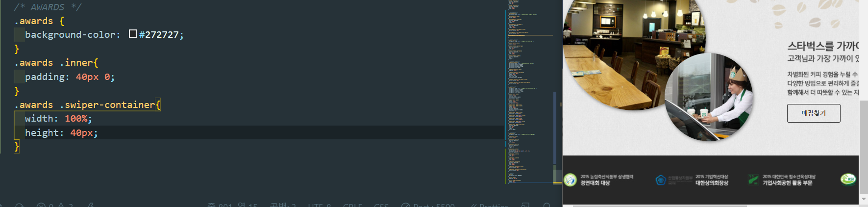Click the '경연대회 대상' award emblem icon

570,180
